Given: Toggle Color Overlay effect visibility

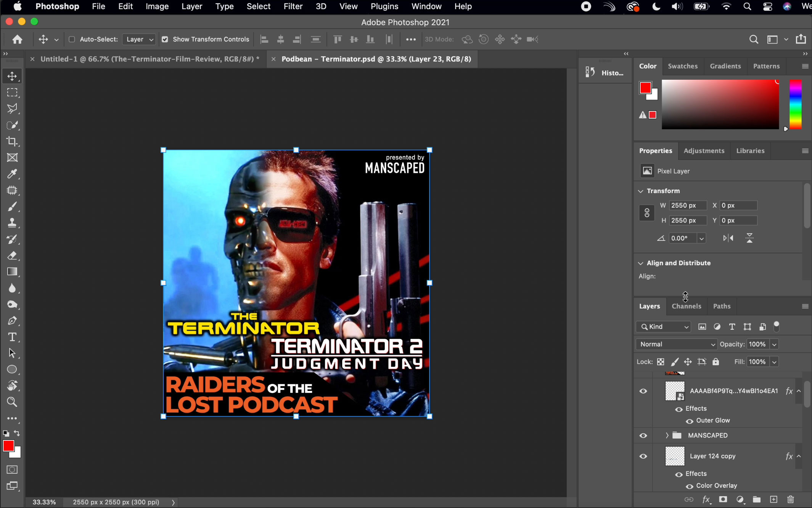Looking at the screenshot, I should point(690,487).
